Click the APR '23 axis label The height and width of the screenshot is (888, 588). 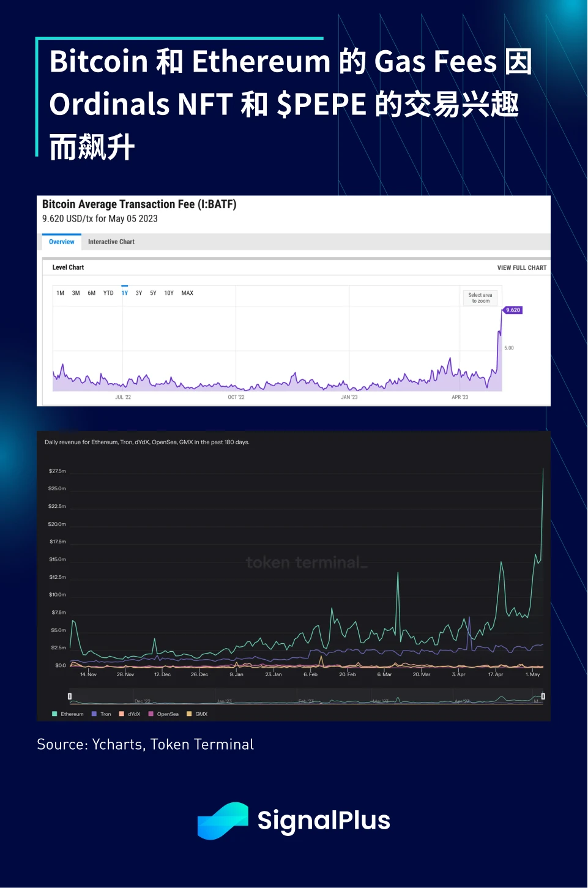click(x=460, y=398)
